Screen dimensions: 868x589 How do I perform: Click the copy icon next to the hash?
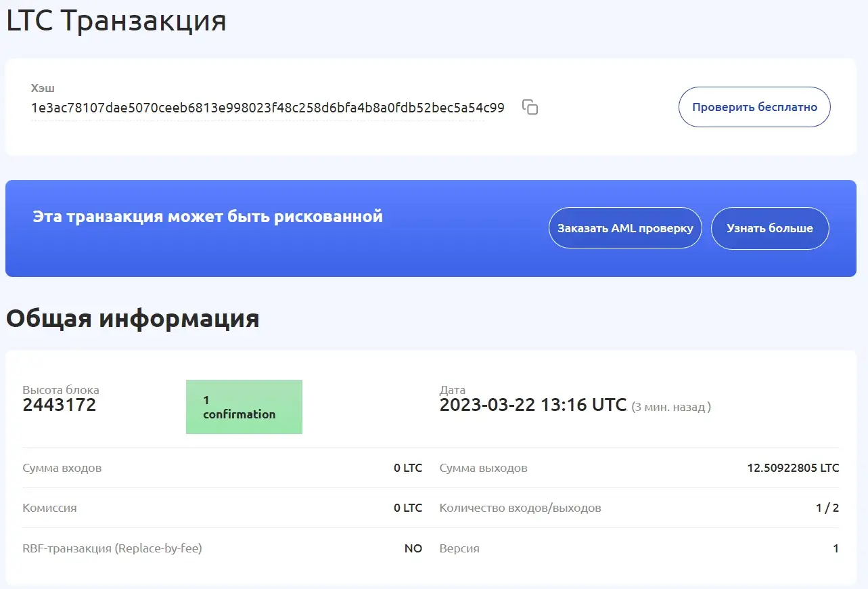coord(530,107)
